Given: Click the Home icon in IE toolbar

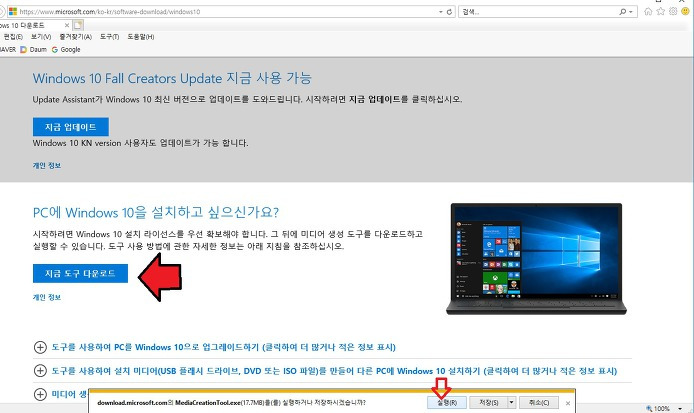Looking at the screenshot, I should (648, 12).
